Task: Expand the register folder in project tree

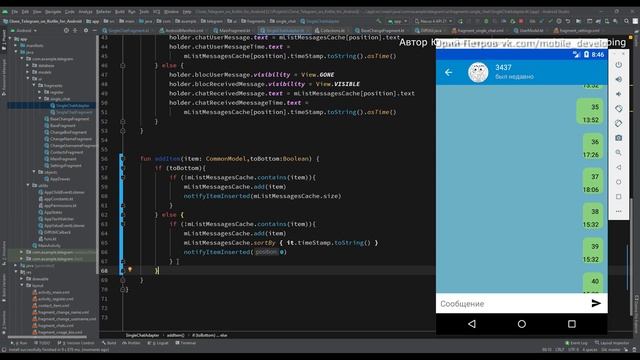Action: (40, 92)
